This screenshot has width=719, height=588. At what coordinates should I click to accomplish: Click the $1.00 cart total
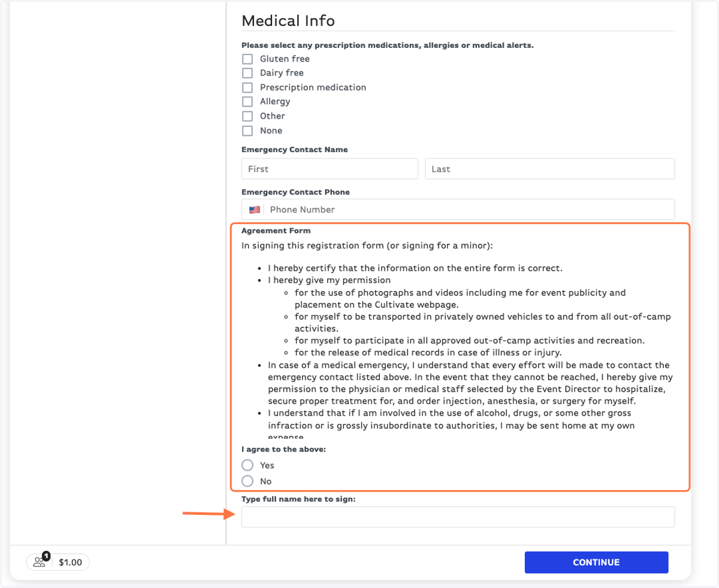pos(71,562)
